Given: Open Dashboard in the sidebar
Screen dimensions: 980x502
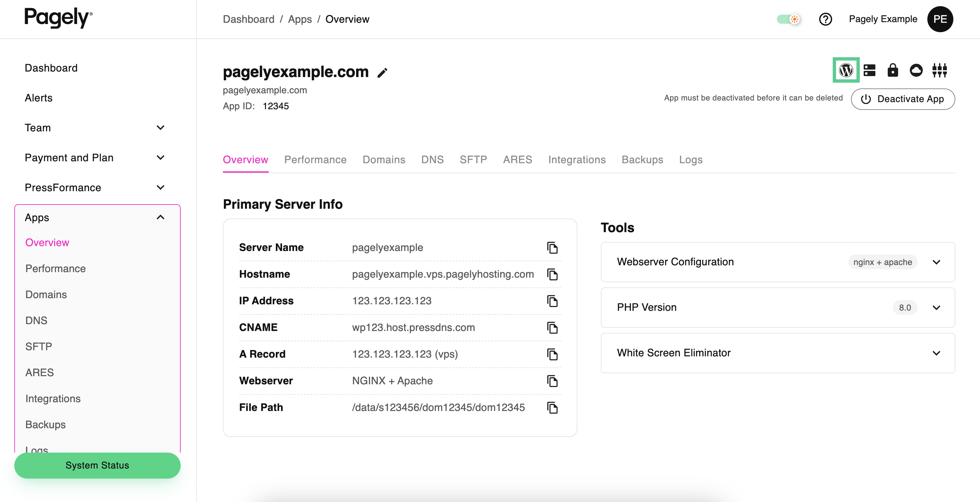Looking at the screenshot, I should click(51, 68).
